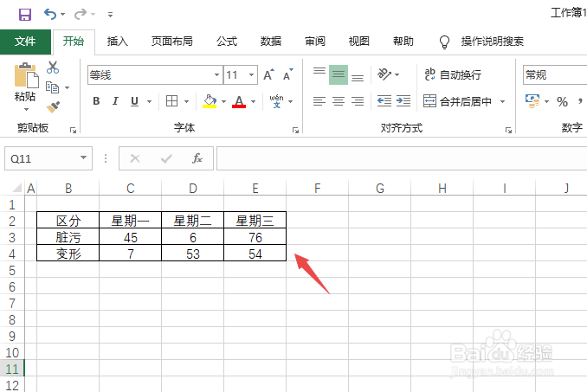Open the 插入 ribbon tab
Image resolution: width=587 pixels, height=392 pixels.
(118, 42)
